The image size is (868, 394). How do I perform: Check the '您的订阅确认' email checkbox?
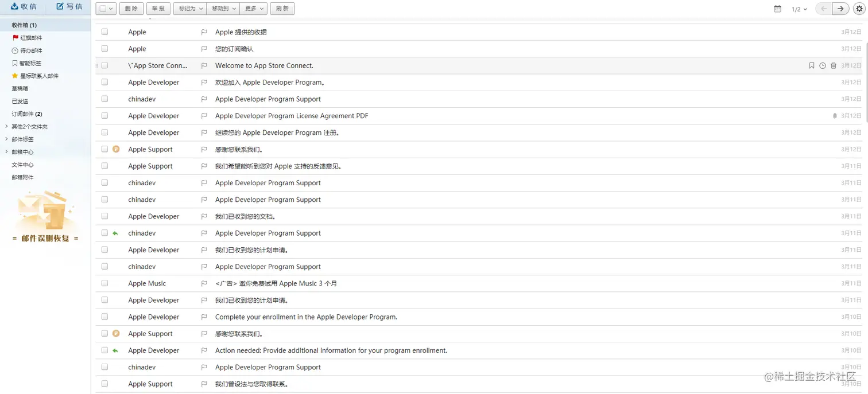[x=104, y=49]
